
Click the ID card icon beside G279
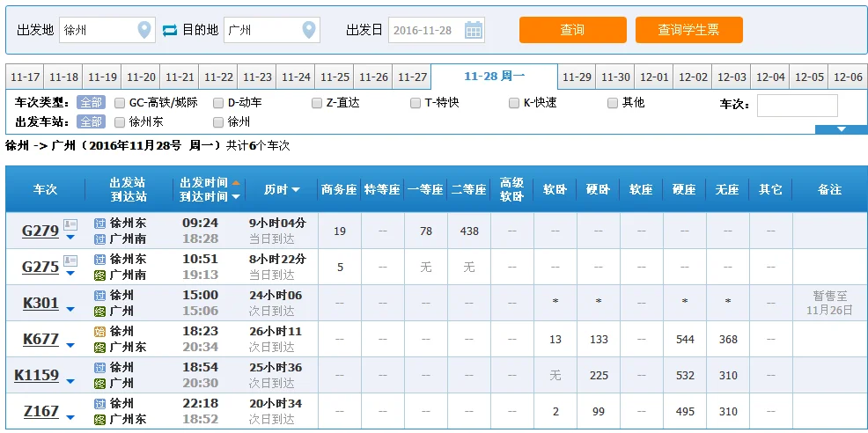pyautogui.click(x=70, y=224)
